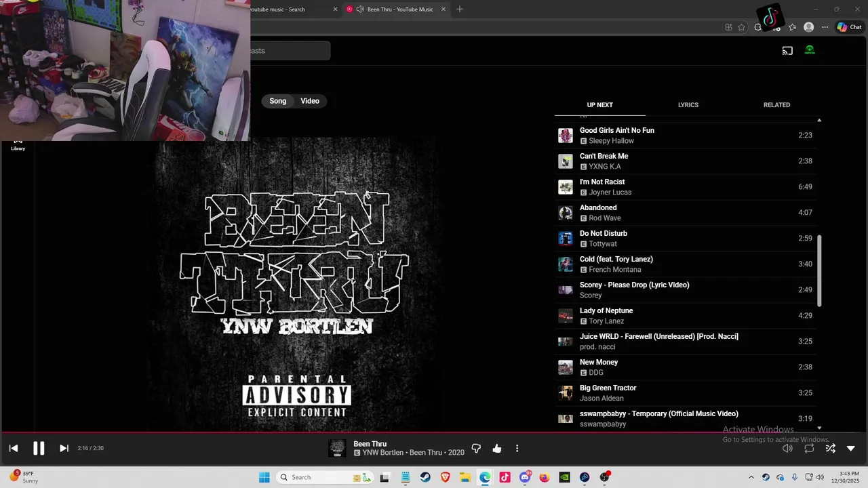Play Big Green Tractor by Jason Aldean
Image resolution: width=868 pixels, height=488 pixels.
pyautogui.click(x=685, y=393)
